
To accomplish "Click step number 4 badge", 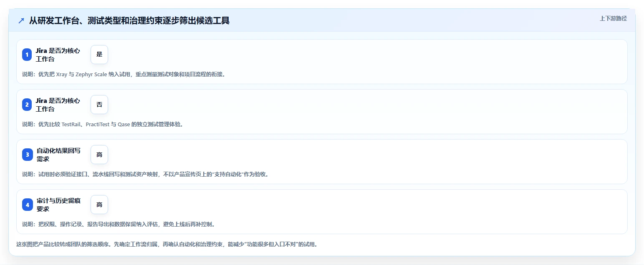I will click(x=27, y=205).
